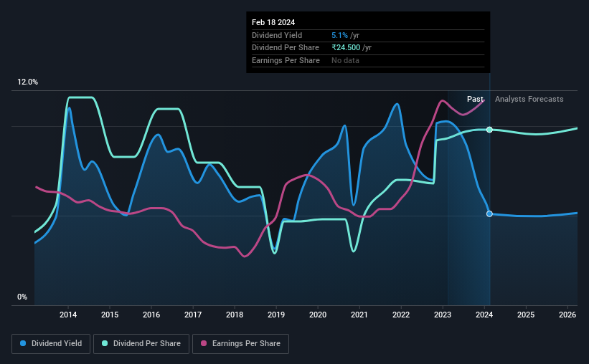
Task: Click the 2016 x-axis label
Action: click(x=151, y=315)
